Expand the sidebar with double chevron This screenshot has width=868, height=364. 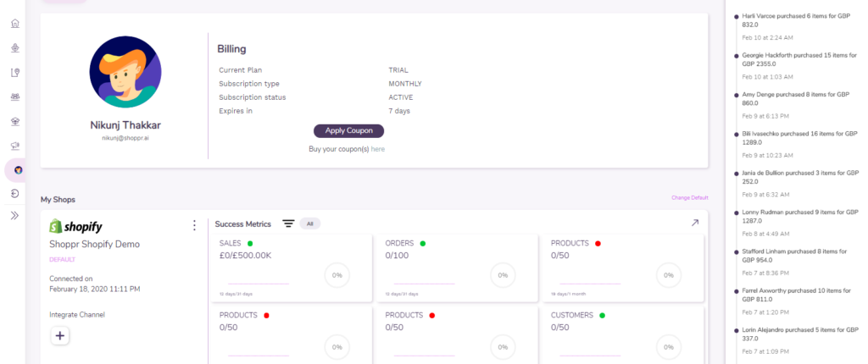[15, 216]
